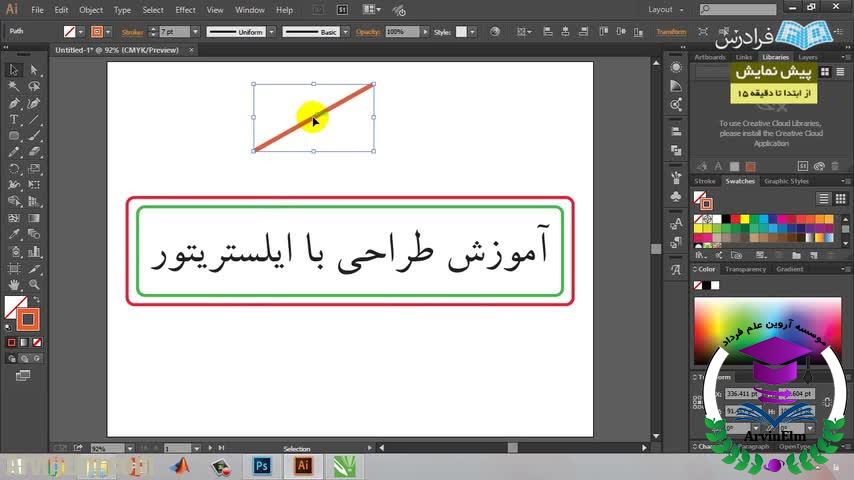854x480 pixels.
Task: Toggle constrain width and height proportions
Action: [x=827, y=402]
